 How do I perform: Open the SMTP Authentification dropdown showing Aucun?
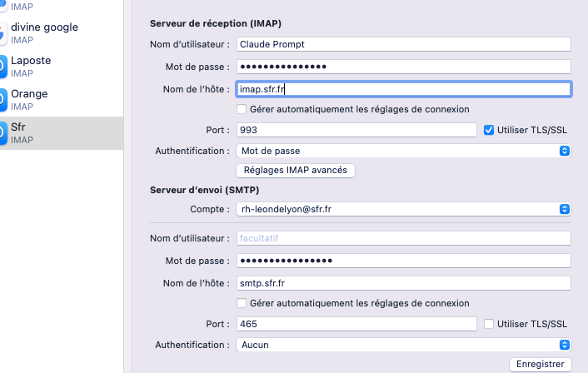(403, 345)
